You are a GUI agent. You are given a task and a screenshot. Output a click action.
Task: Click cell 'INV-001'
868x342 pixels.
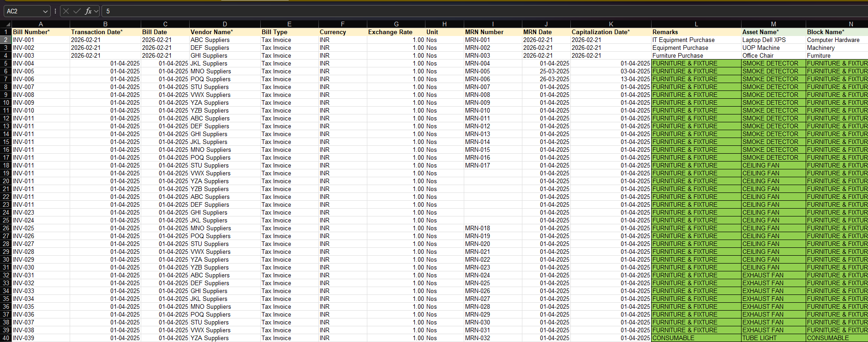click(41, 40)
